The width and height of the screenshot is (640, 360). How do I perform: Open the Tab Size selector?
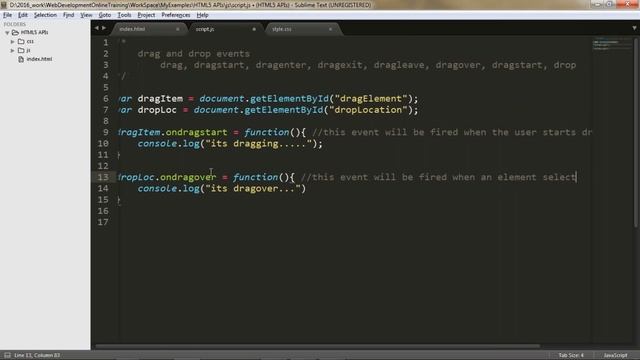pos(571,356)
